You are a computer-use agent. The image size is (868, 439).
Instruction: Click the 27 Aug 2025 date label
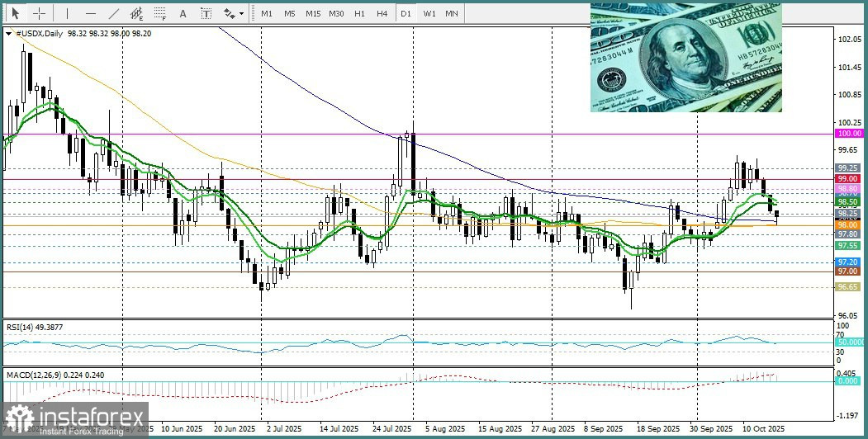[553, 428]
